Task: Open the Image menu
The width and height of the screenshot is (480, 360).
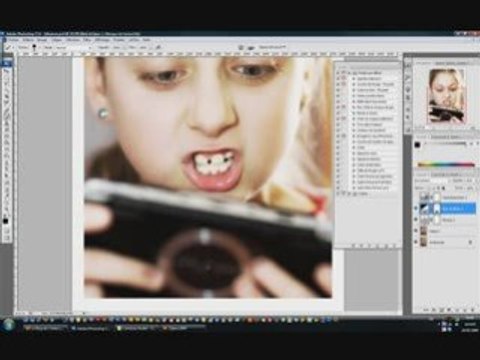Action: [x=42, y=40]
